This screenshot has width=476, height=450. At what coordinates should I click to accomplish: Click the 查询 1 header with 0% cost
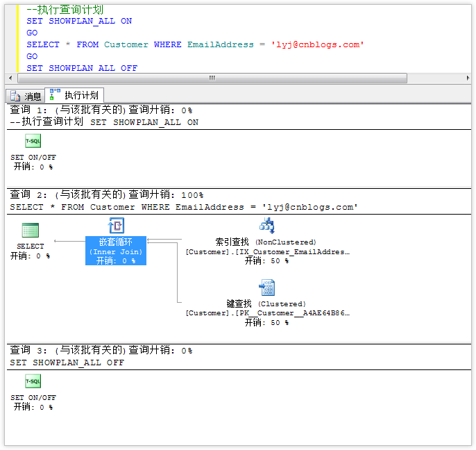pos(101,110)
